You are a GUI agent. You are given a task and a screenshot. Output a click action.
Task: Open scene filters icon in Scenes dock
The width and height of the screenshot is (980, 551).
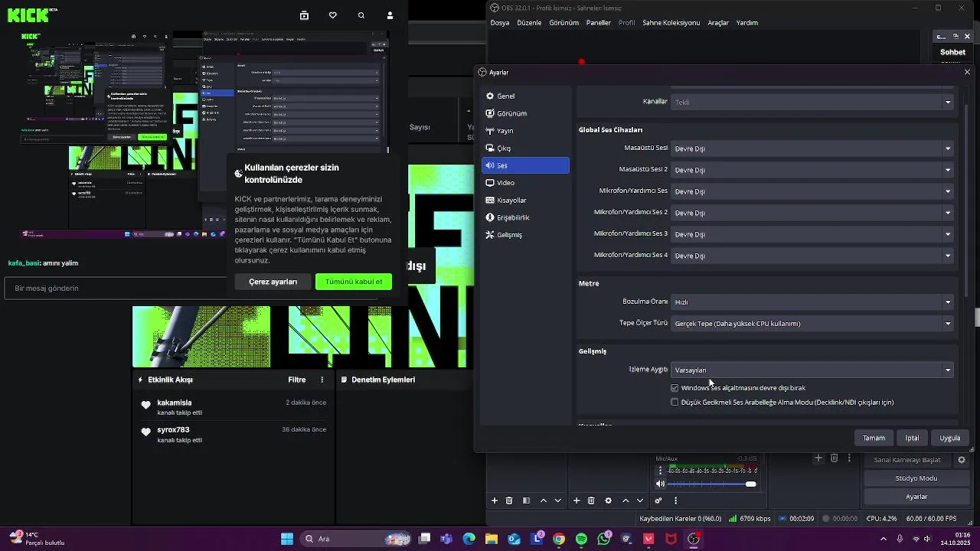(x=526, y=500)
